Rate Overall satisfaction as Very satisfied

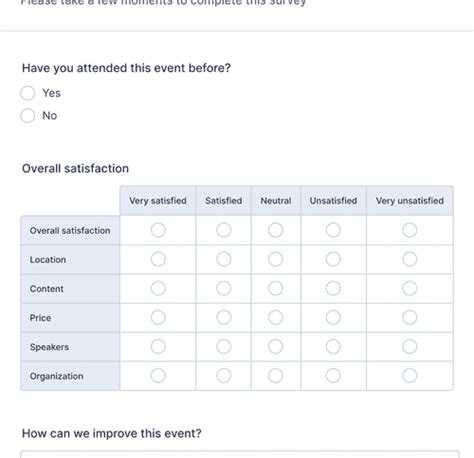pyautogui.click(x=158, y=230)
